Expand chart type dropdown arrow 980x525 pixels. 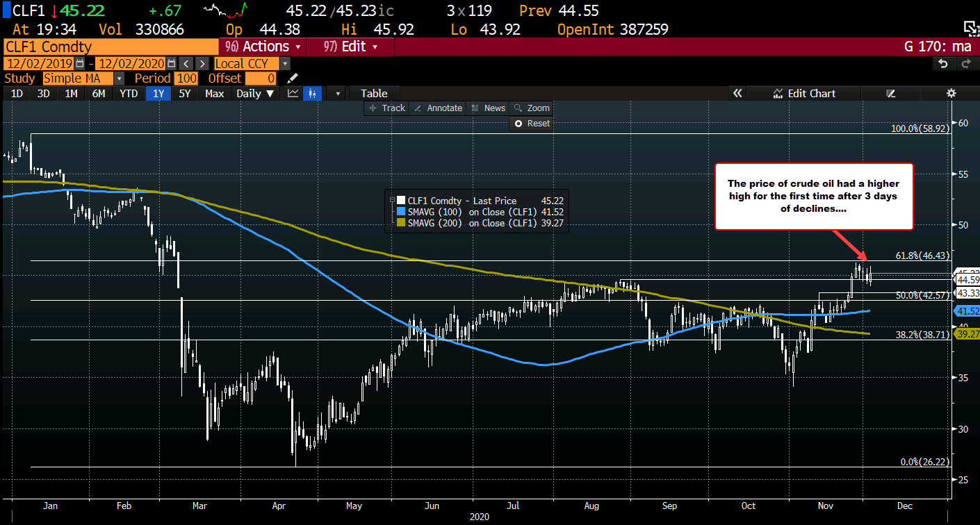click(338, 93)
